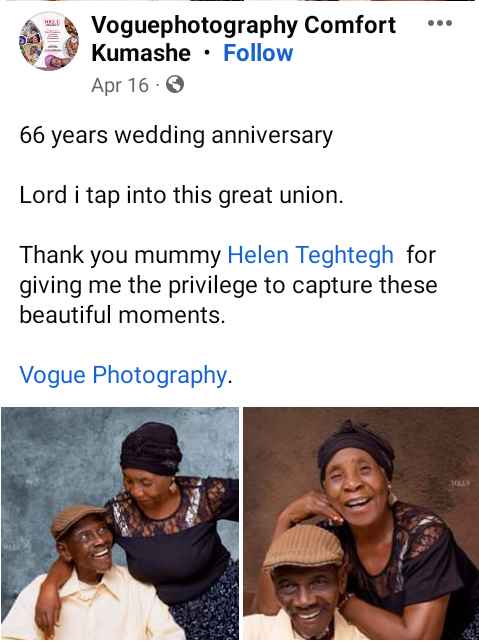The image size is (479, 642).
Task: Click the 'beautiful moments.' text line
Action: pyautogui.click(x=122, y=315)
